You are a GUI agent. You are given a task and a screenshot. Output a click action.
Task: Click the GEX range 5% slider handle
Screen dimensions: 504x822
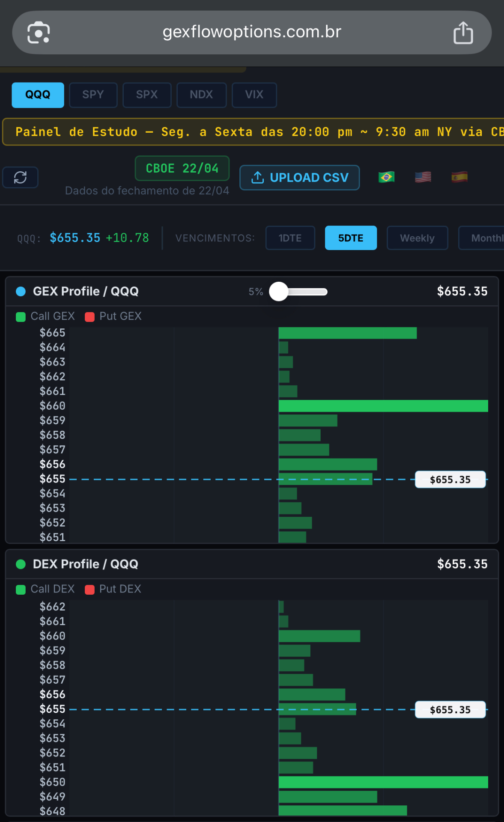279,292
